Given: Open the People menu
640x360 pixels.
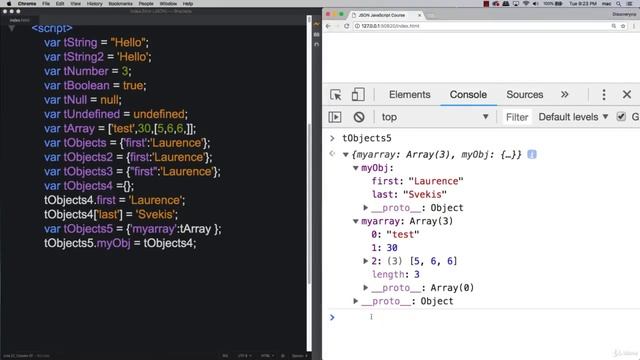Looking at the screenshot, I should (x=146, y=4).
